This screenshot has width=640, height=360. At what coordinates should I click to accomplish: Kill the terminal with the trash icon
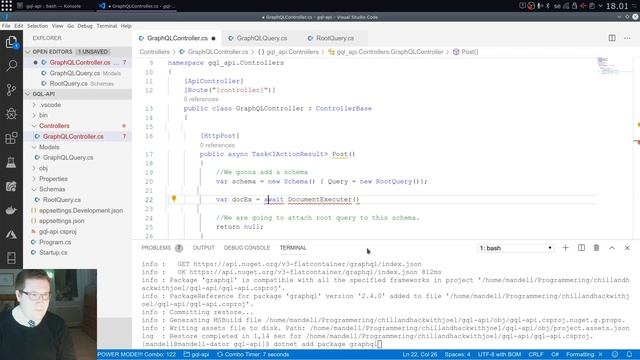[596, 248]
